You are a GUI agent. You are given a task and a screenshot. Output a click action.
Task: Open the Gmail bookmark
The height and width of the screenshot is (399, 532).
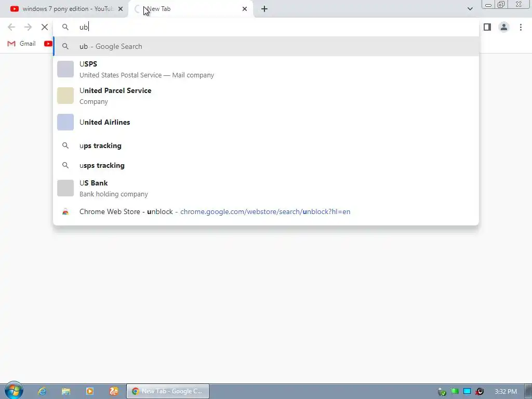(x=22, y=44)
